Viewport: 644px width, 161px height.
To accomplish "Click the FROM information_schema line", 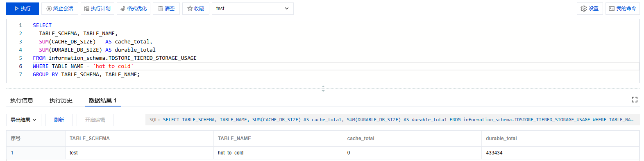I will tap(115, 58).
